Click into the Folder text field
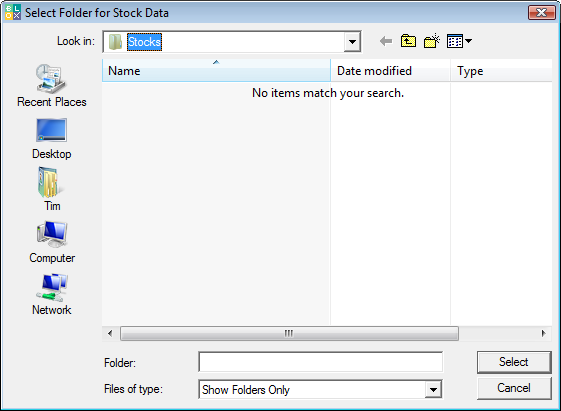561x411 pixels. [321, 362]
